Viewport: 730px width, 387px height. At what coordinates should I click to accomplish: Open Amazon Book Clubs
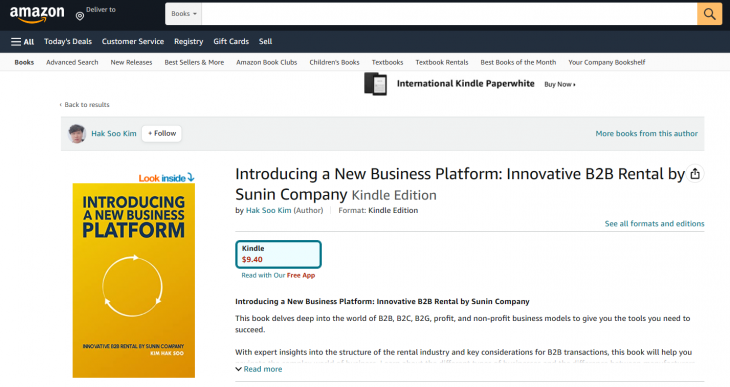tap(266, 62)
